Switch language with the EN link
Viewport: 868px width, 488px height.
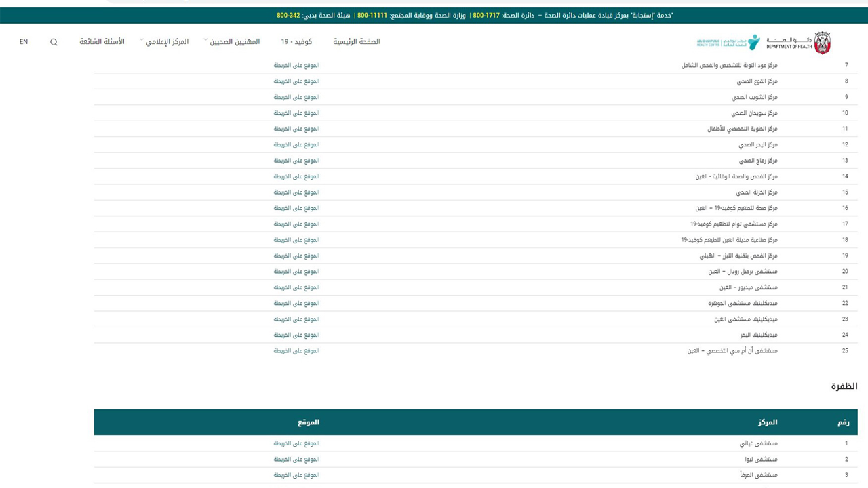point(24,42)
